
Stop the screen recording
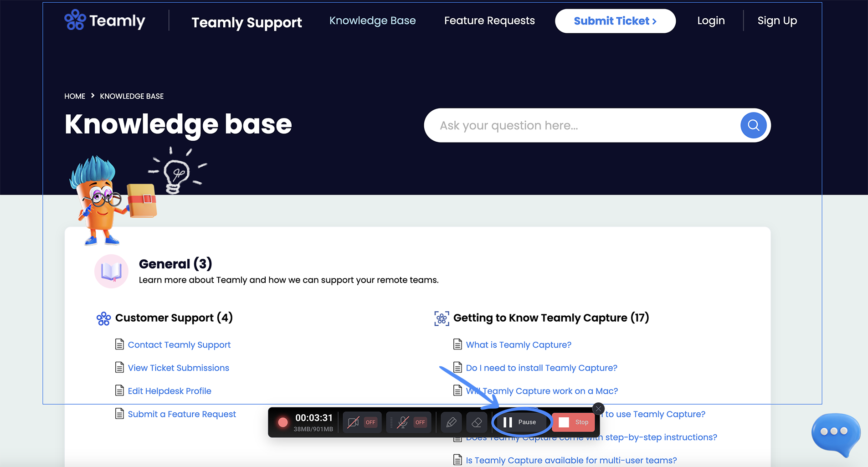click(574, 422)
